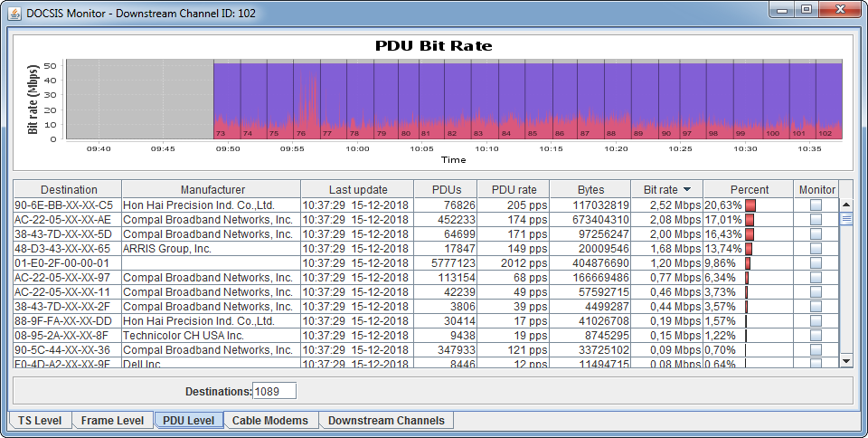Sort by Bytes column header
The image size is (868, 438).
(x=590, y=189)
